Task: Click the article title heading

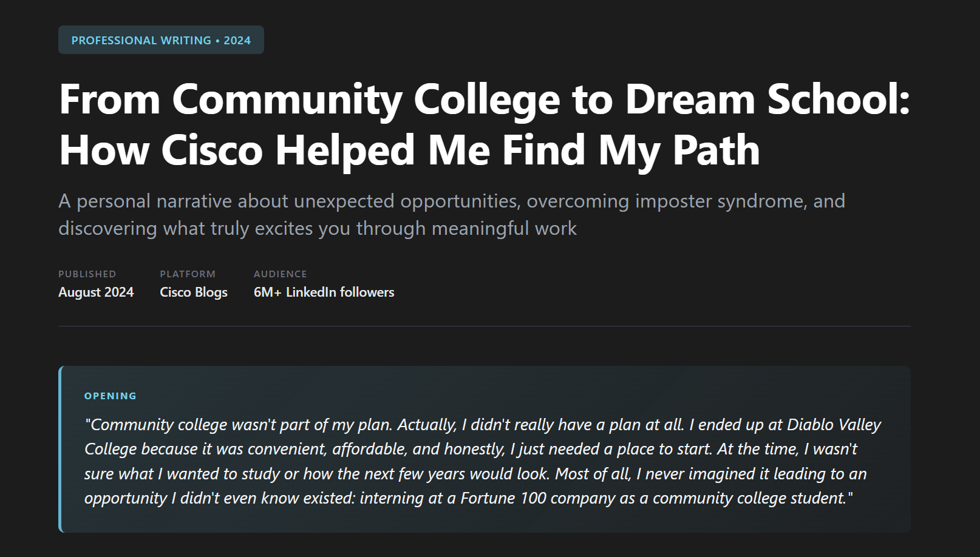Action: (x=484, y=99)
